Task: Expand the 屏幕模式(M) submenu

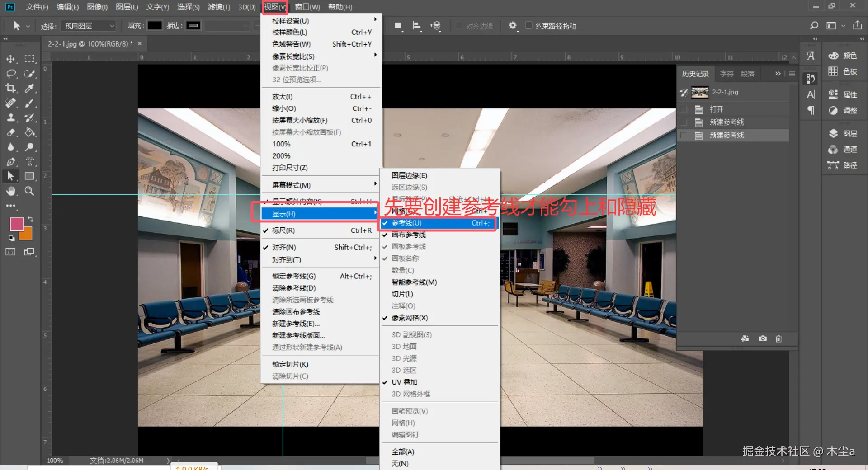Action: [x=320, y=185]
